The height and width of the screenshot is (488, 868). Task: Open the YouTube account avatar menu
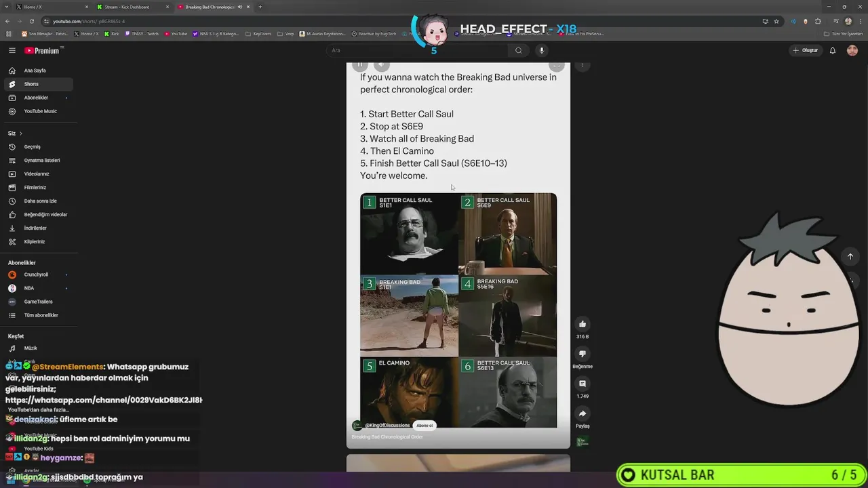852,50
